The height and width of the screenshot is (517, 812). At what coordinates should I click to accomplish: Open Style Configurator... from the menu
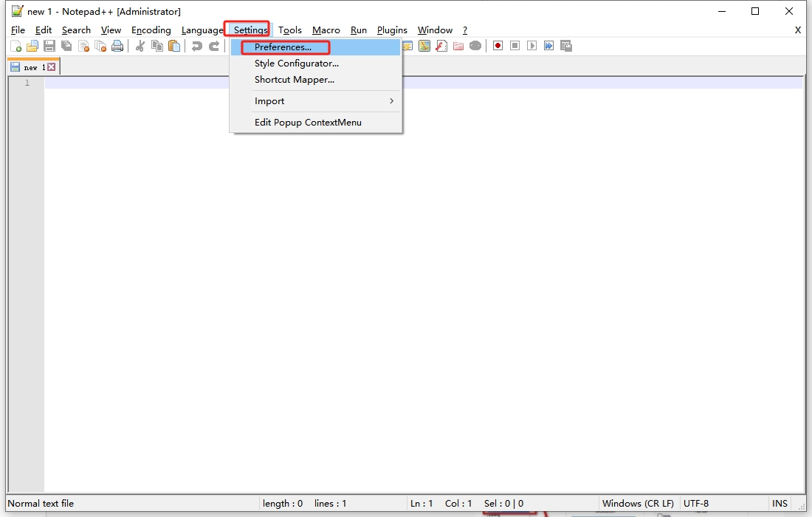[315, 64]
